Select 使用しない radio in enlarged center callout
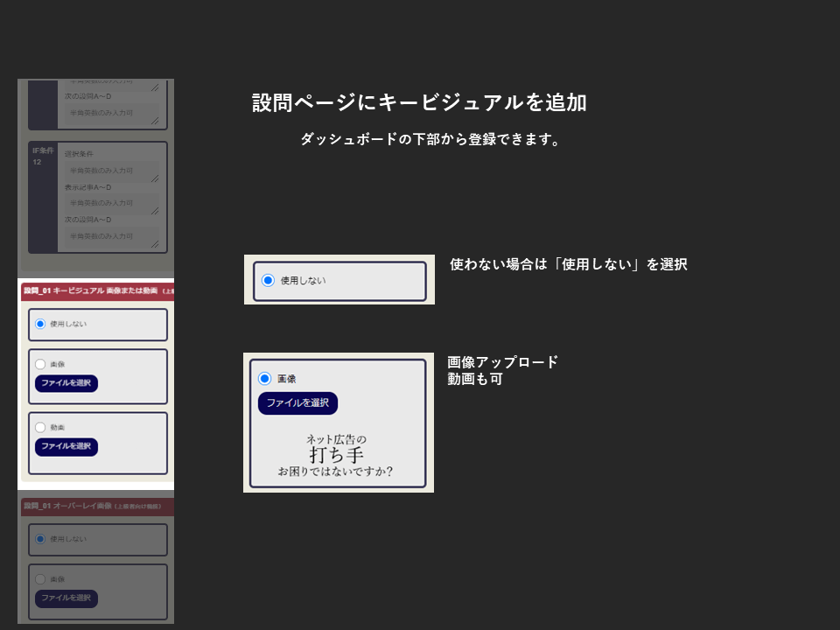This screenshot has height=630, width=840. 268,280
